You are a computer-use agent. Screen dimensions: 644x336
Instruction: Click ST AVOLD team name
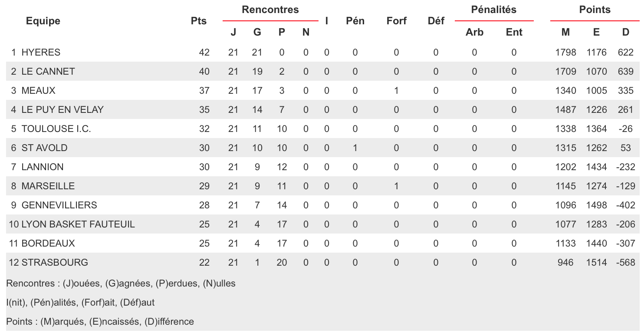pos(44,148)
